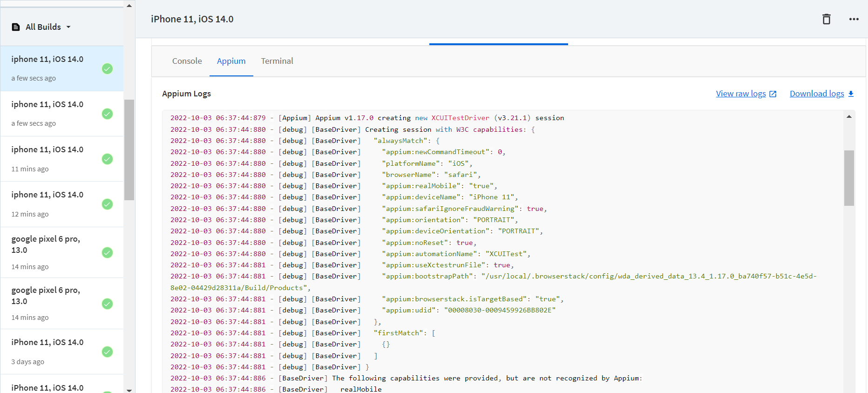
Task: Open the iphone 11 build from 12 mins ago
Action: coord(62,204)
